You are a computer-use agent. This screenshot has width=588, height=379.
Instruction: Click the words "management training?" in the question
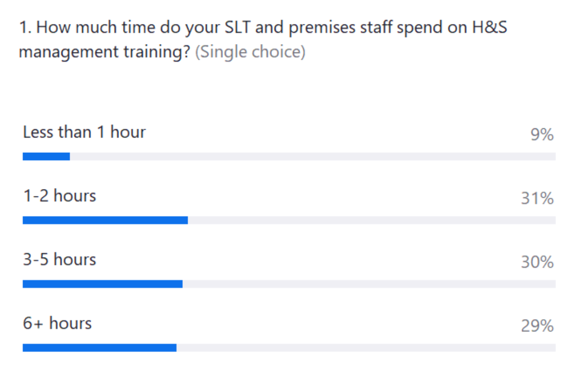click(x=105, y=52)
